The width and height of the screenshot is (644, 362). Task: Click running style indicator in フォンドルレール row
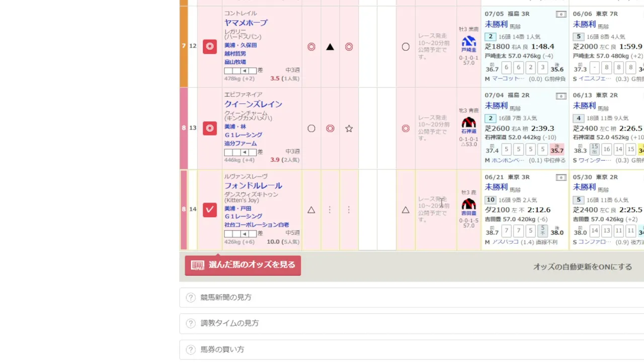pyautogui.click(x=240, y=234)
